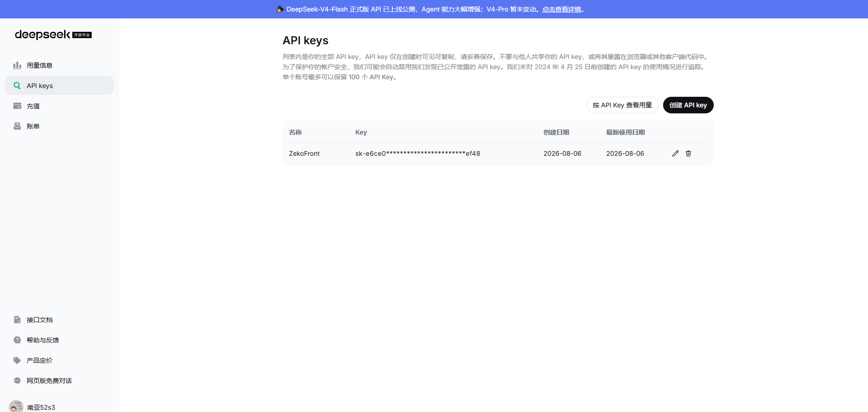The width and height of the screenshot is (868, 412).
Task: Open the 账单 billing page
Action: pyautogui.click(x=59, y=126)
